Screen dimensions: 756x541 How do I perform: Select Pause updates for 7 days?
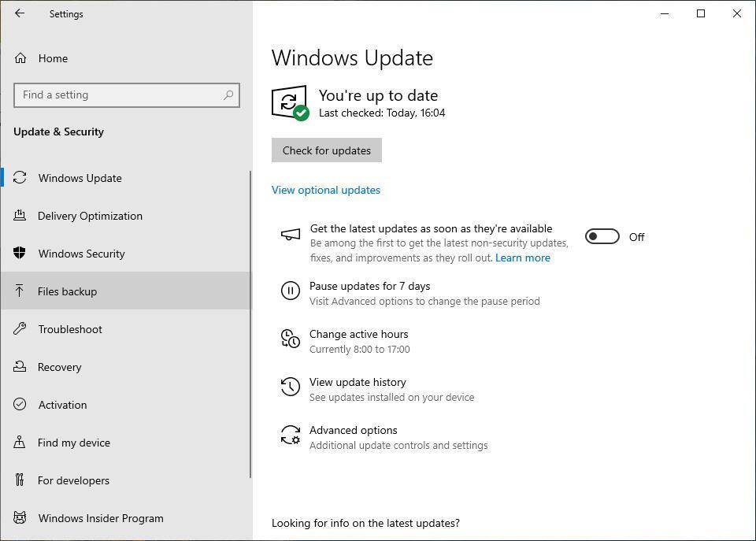tap(370, 286)
